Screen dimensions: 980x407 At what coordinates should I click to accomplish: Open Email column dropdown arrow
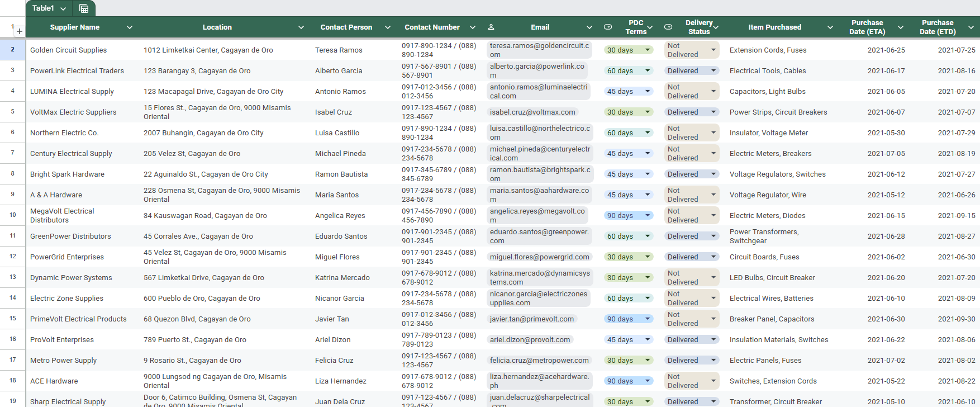click(x=589, y=27)
